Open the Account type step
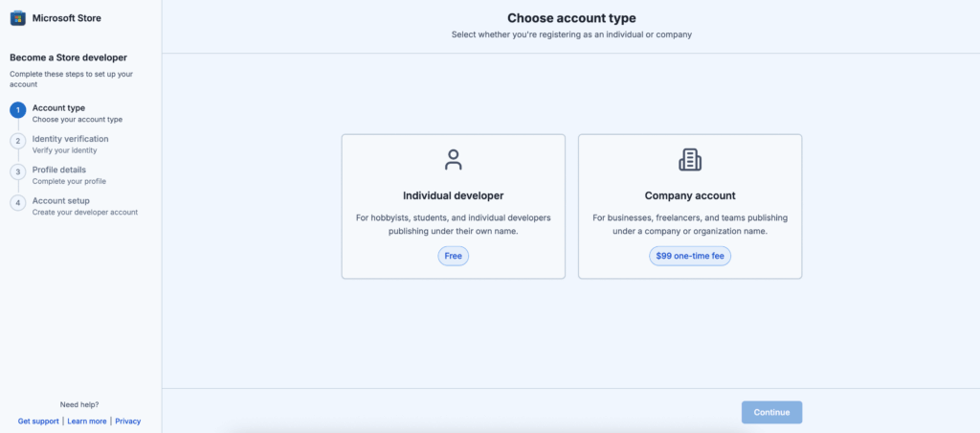980x433 pixels. pos(78,113)
